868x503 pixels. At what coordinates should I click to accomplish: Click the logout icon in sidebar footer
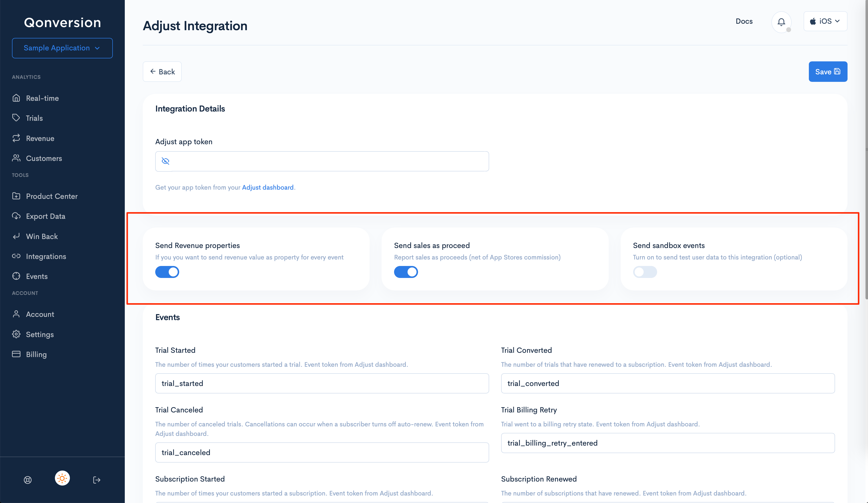pyautogui.click(x=97, y=480)
